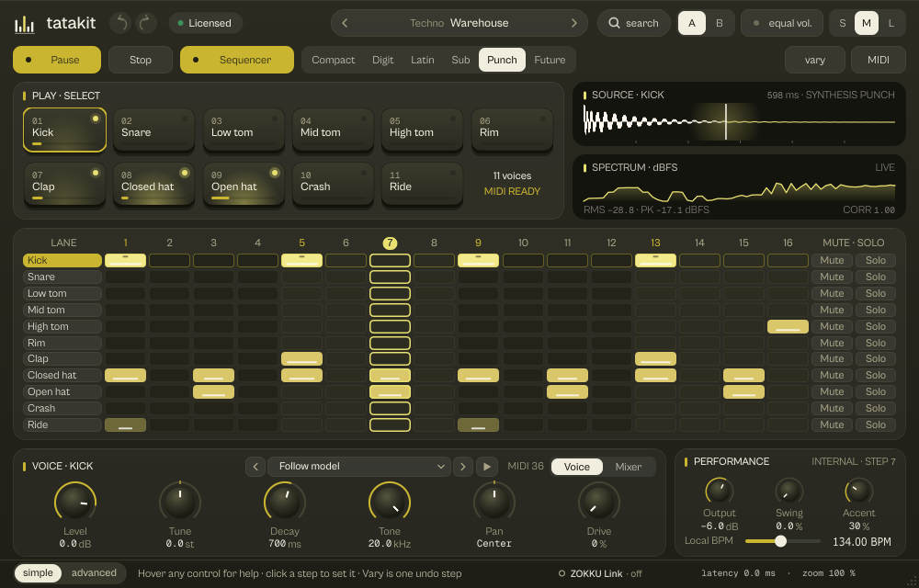Trigger the 06 Rim pad
Viewport: 919px width, 588px height.
click(x=512, y=130)
